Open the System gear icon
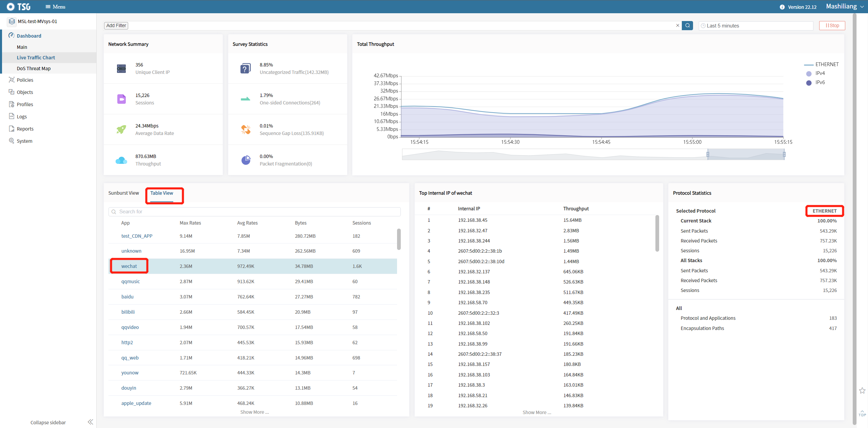This screenshot has height=428, width=868. pyautogui.click(x=12, y=141)
